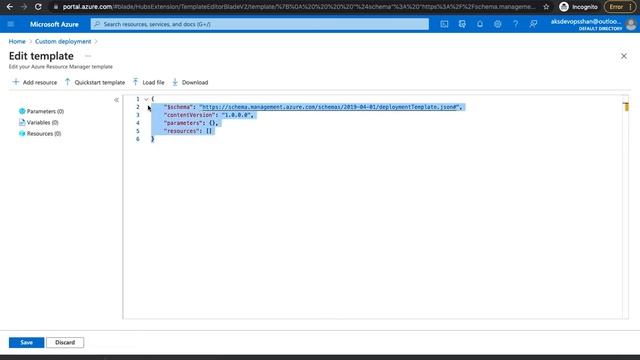640x360 pixels.
Task: Click Load file
Action: 149,82
